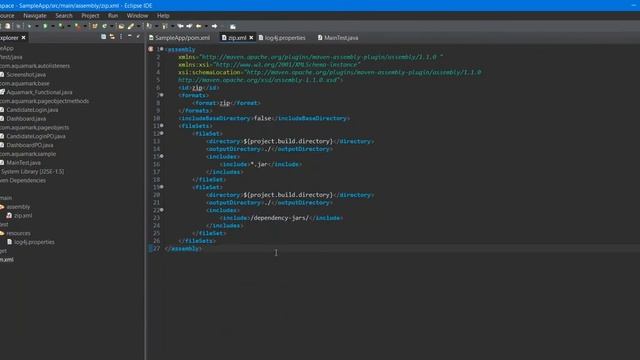Open the dropdown arrow beside the New Java Class icon
The image size is (640, 360).
[112, 26]
